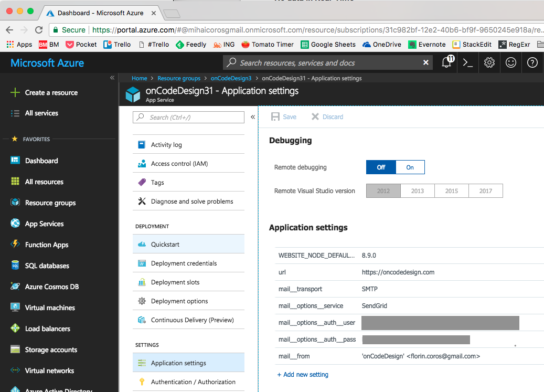
Task: Open Continuous Delivery (Preview)
Action: (x=188, y=320)
